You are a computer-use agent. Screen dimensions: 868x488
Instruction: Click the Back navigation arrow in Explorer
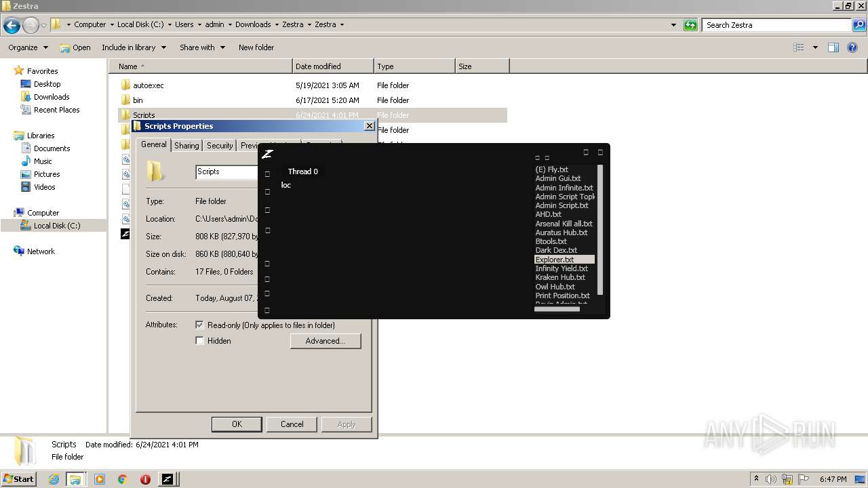(12, 25)
